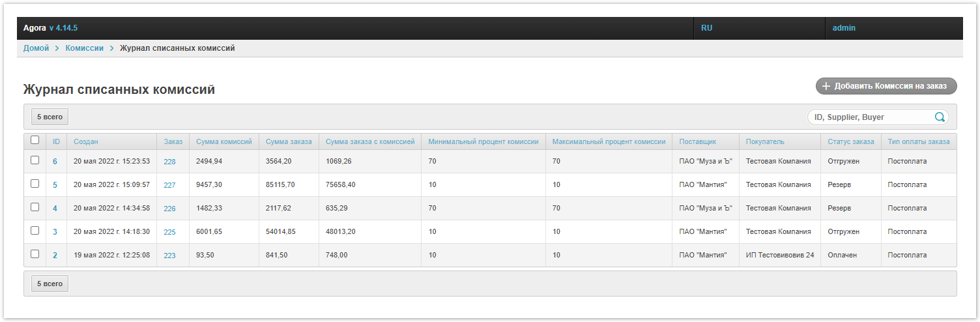Screen dimensions: 980x322
Task: Go to Домой in breadcrumb
Action: (36, 48)
